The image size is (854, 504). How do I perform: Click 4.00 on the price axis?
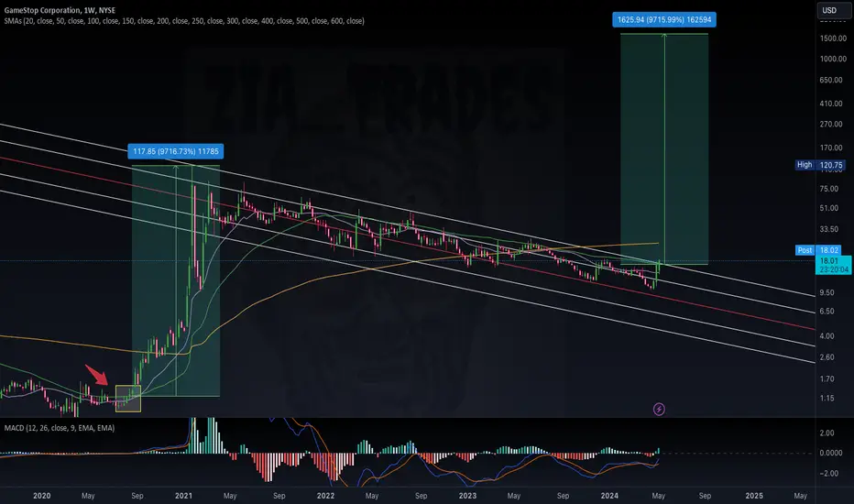tap(827, 335)
